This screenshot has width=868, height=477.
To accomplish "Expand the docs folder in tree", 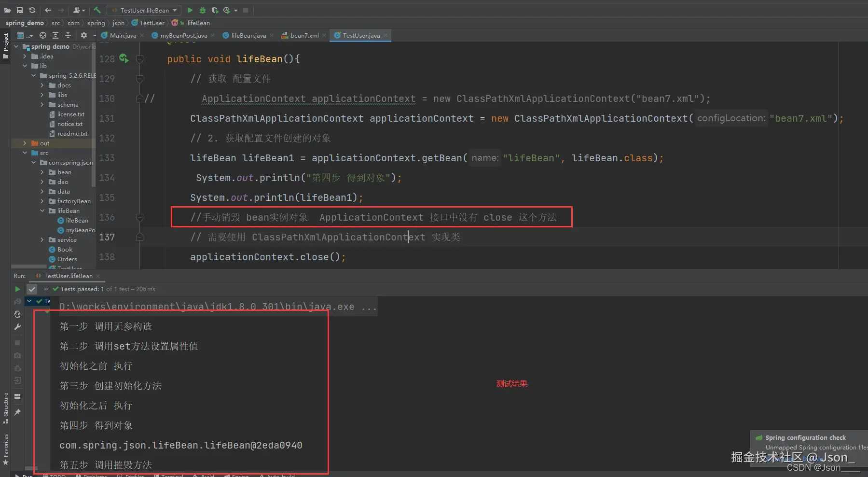I will click(x=42, y=85).
